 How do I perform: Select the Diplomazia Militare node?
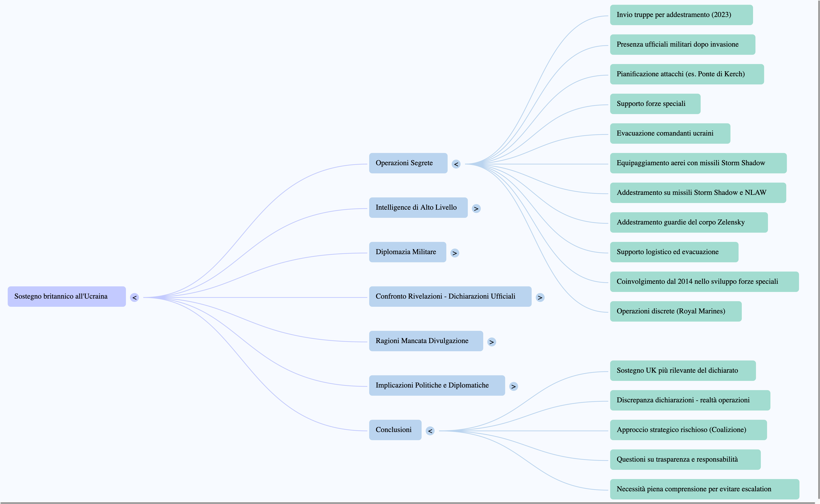point(407,252)
